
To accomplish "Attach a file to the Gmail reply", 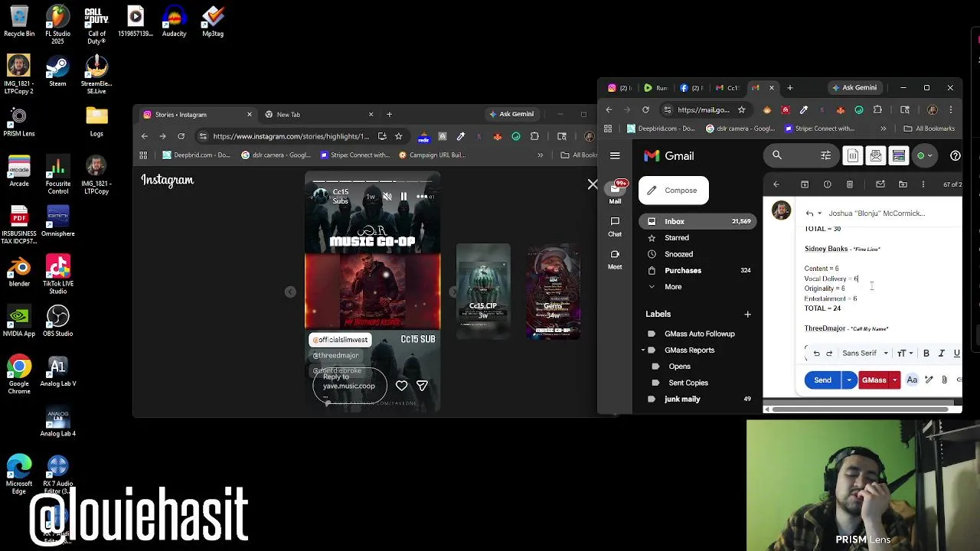I will (944, 380).
